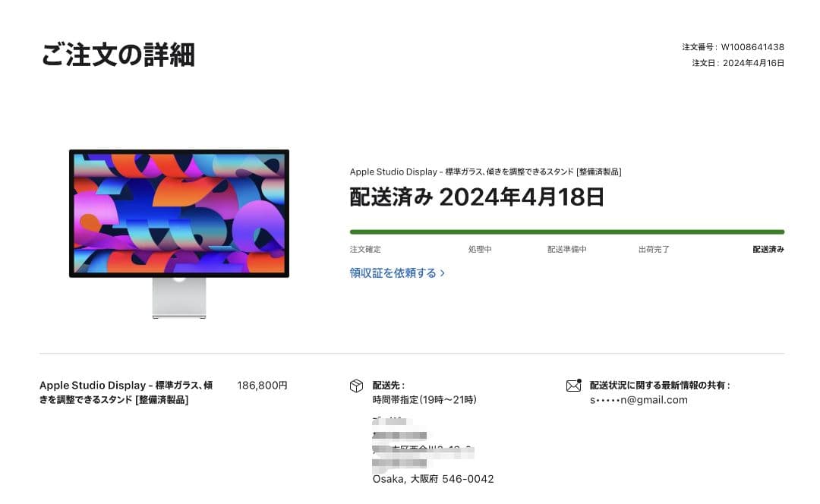
Task: Open the 領収証を依頼する receipt request link
Action: pos(393,272)
